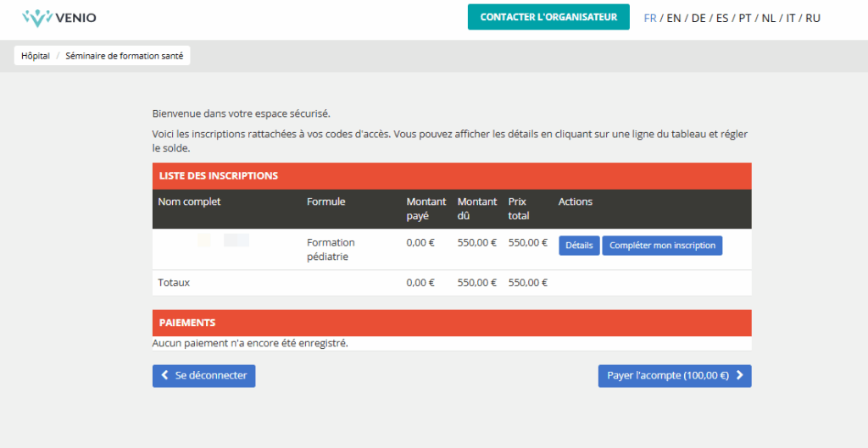Select the PT language link
The height and width of the screenshot is (448, 868).
745,18
